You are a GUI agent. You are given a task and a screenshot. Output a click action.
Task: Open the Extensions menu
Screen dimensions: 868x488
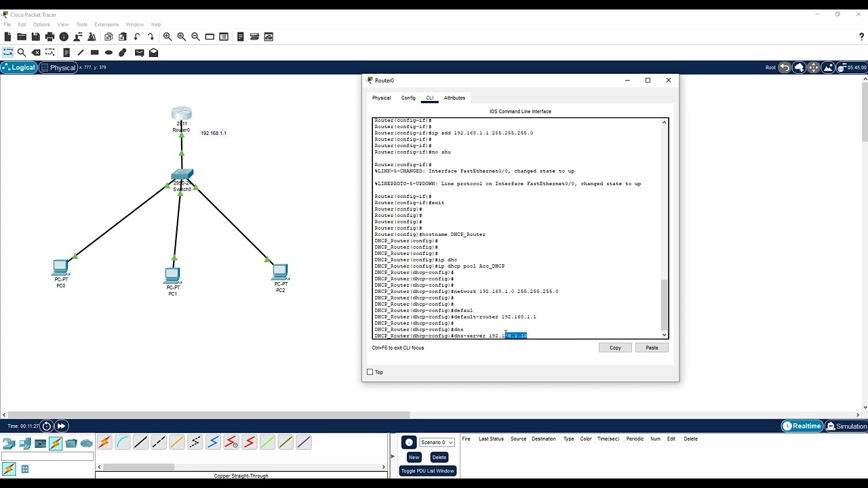click(x=106, y=24)
